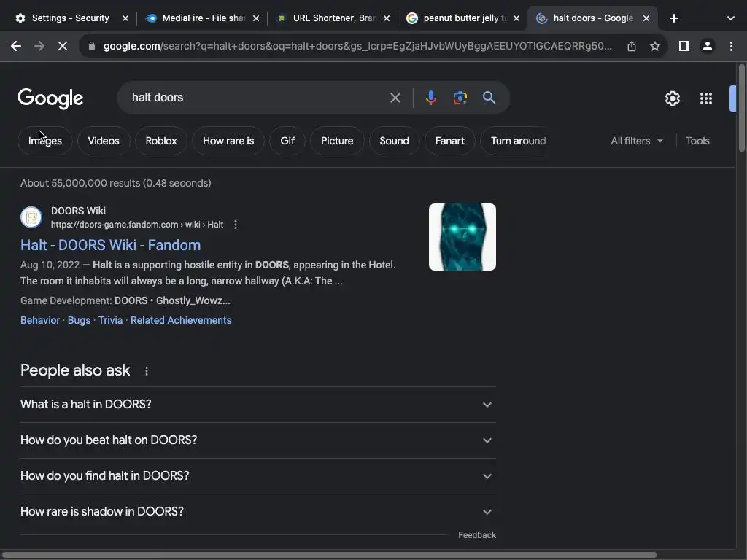
Task: Submit search with the magnifier icon
Action: [489, 98]
